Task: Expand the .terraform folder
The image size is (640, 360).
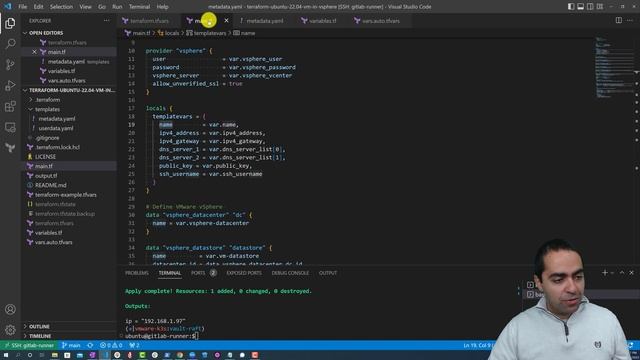Action: coord(47,100)
